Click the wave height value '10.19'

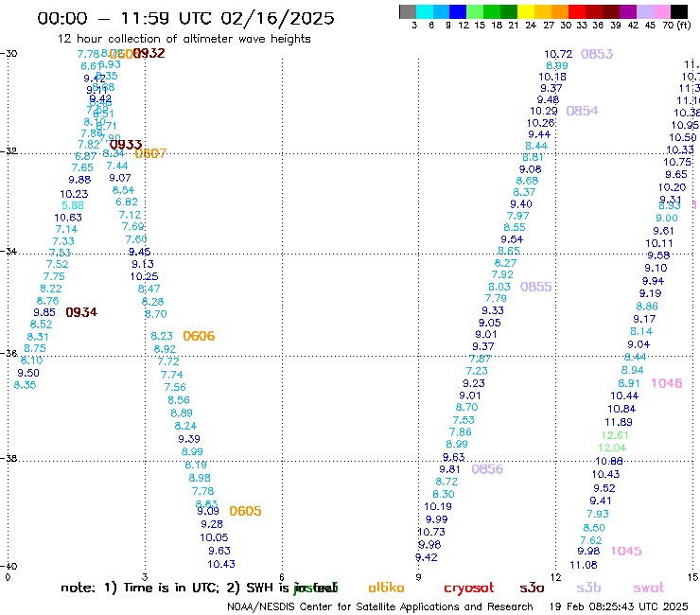[437, 506]
